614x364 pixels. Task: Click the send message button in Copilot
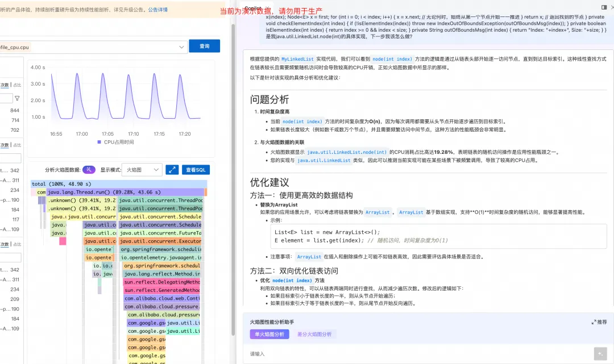pos(600,353)
